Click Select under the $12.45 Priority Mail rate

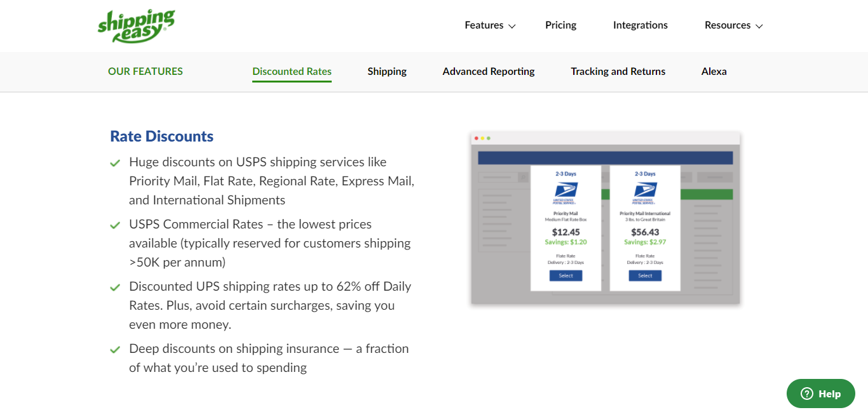566,275
